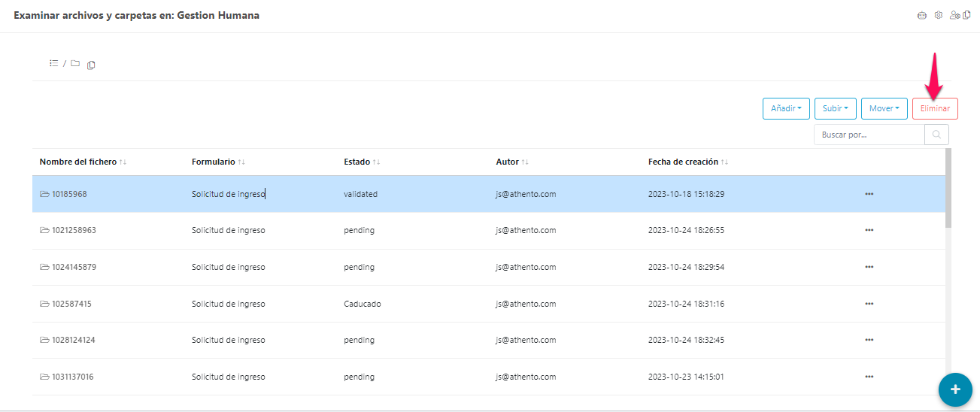Viewport: 980px width, 412px height.
Task: Open the three-dots menu for row 102587415
Action: coord(869,304)
